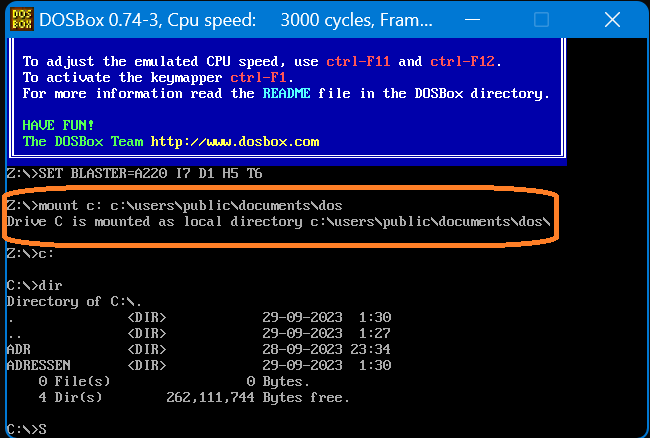Click the 262,111,744 Bytes free text

click(x=258, y=397)
